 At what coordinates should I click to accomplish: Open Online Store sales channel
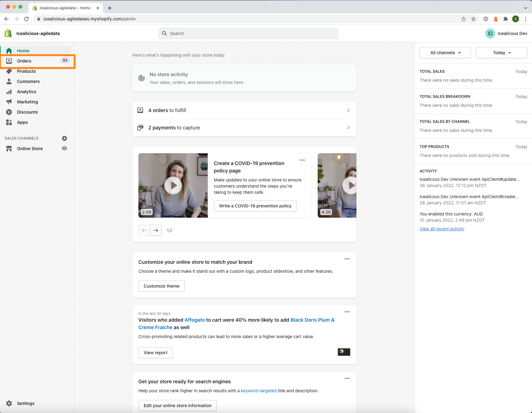click(30, 149)
